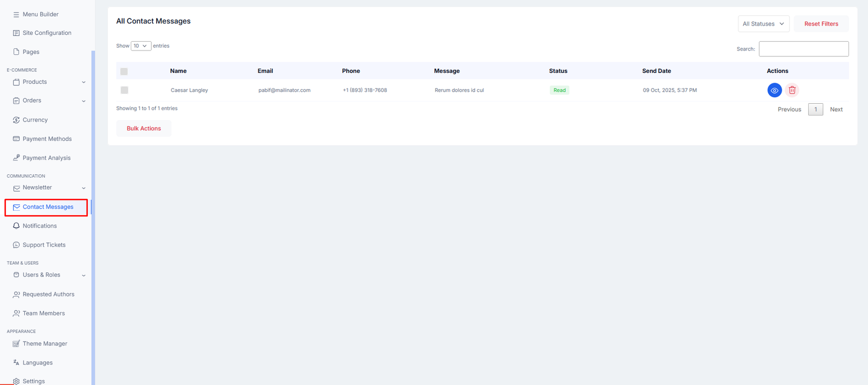Viewport: 868px width, 385px height.
Task: Sort table by Status column header
Action: [x=558, y=71]
